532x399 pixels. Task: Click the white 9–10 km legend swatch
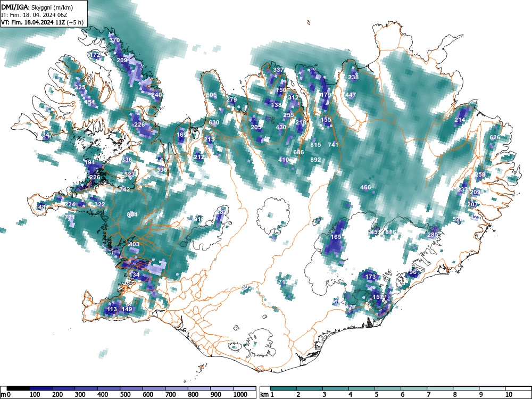tap(492, 388)
